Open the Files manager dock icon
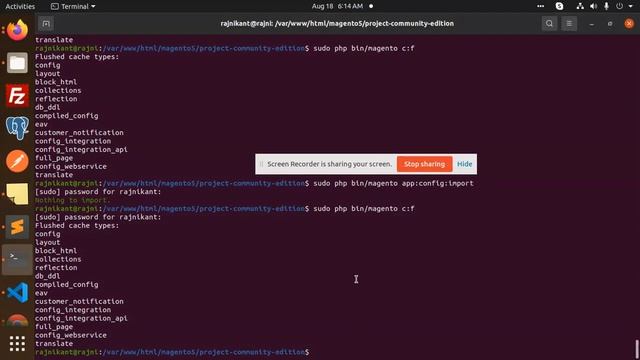Screen dimensions: 640x360 click(x=17, y=63)
